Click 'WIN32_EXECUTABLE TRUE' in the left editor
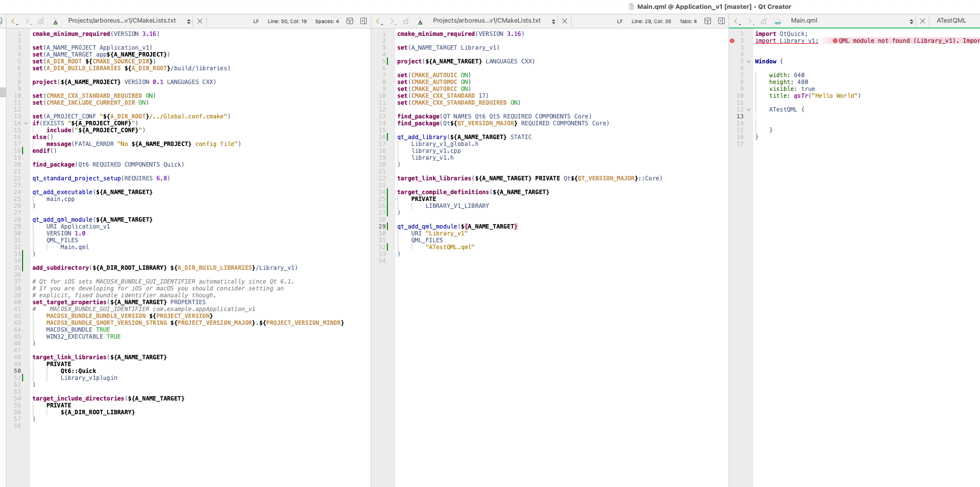980x487 pixels. [83, 337]
